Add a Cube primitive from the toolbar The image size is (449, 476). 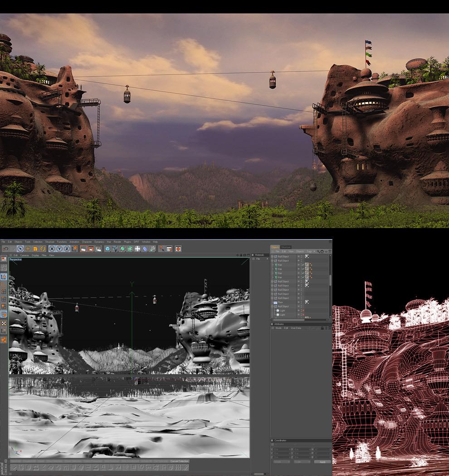click(x=107, y=249)
